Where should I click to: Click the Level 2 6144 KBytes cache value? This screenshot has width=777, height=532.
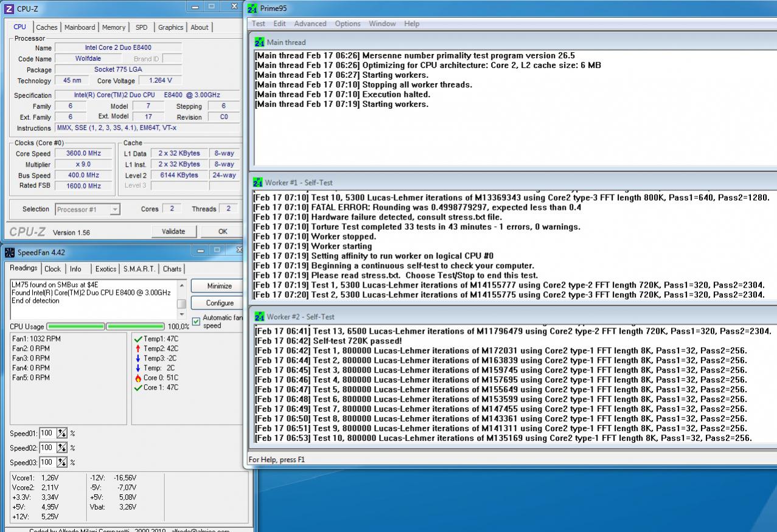tap(179, 175)
